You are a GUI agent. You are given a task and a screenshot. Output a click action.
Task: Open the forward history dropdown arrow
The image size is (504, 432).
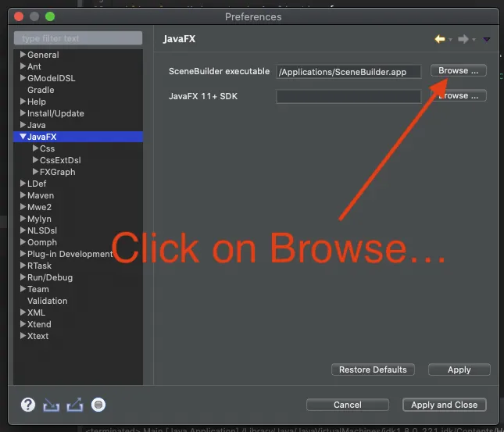point(474,40)
